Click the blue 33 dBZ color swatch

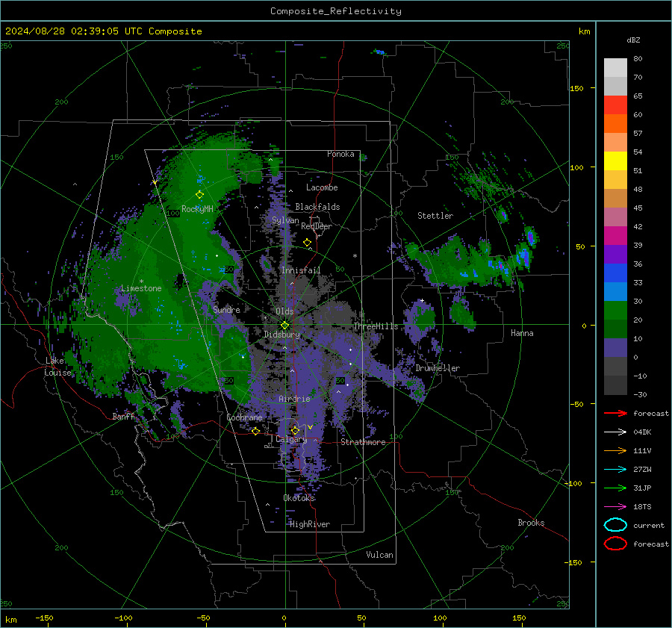coord(615,273)
